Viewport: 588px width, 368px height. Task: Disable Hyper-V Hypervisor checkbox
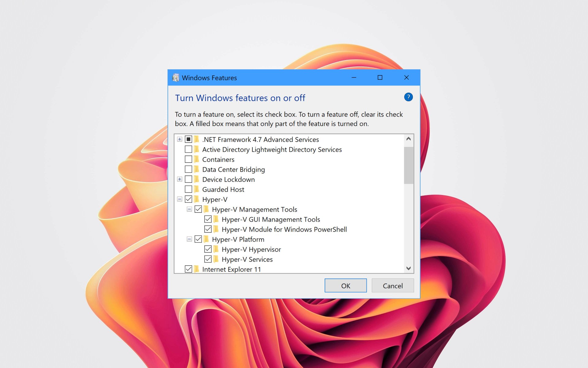[208, 249]
